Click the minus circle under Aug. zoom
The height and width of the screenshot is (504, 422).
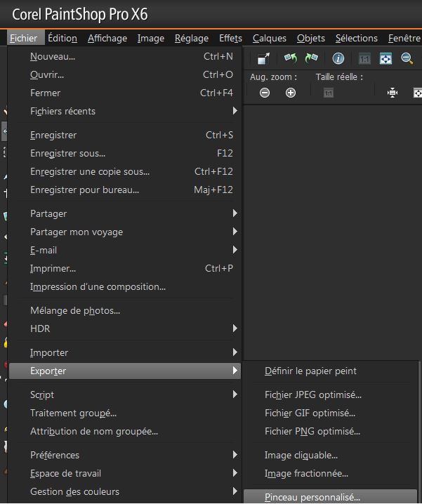[x=265, y=93]
